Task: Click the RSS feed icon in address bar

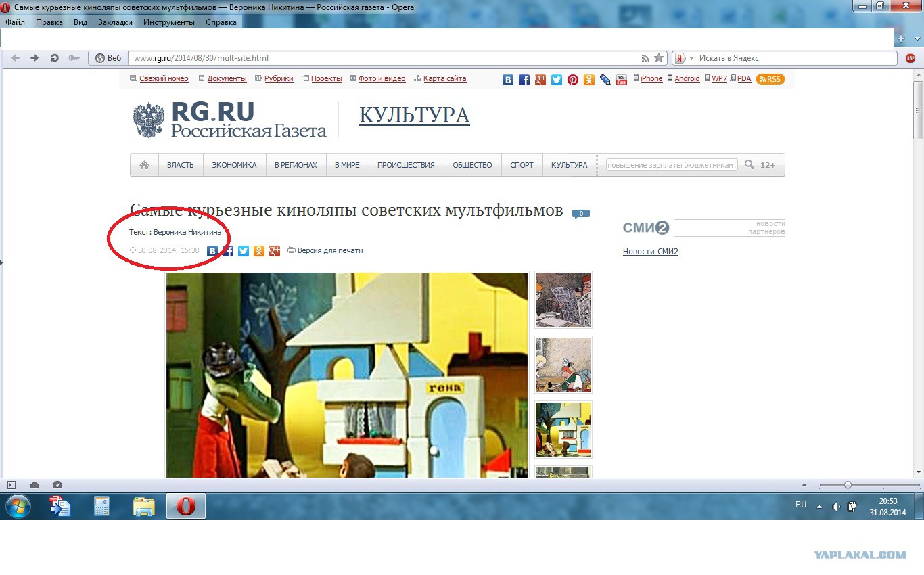Action: click(645, 58)
